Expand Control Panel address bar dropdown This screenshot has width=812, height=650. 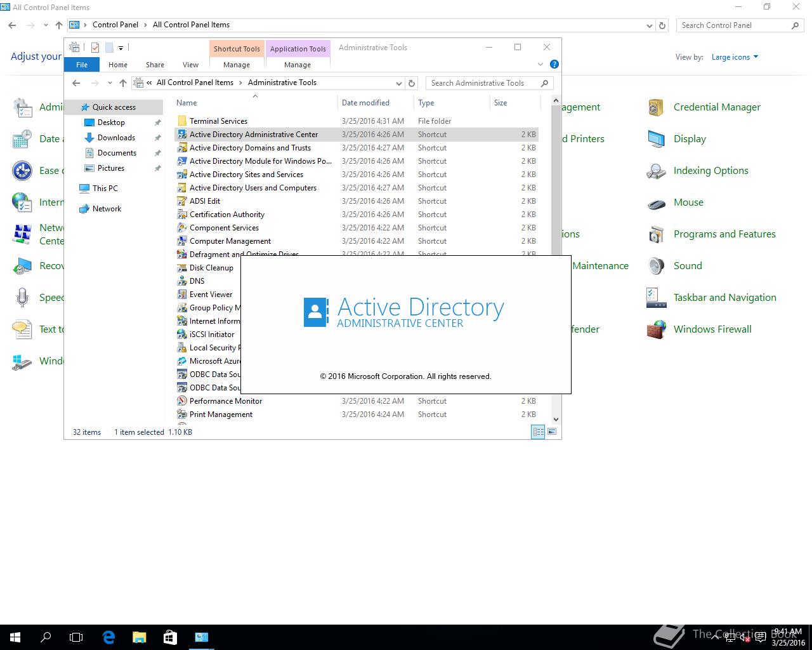(x=649, y=25)
